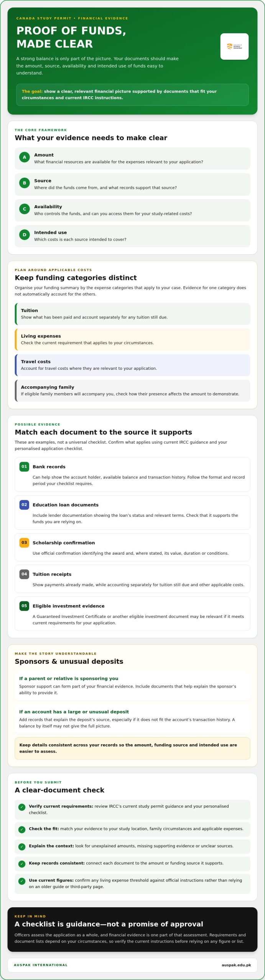Select the Living expenses yellow card
The image size is (265, 980).
(x=132, y=340)
